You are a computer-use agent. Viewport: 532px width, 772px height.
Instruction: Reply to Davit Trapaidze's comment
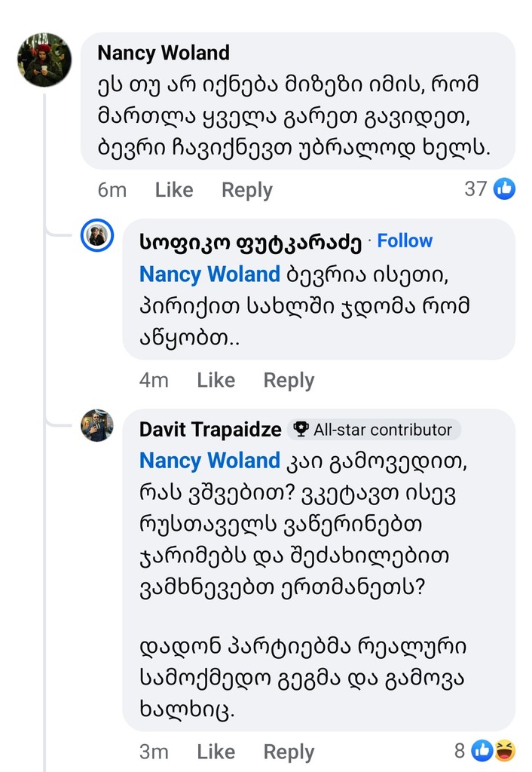289,752
